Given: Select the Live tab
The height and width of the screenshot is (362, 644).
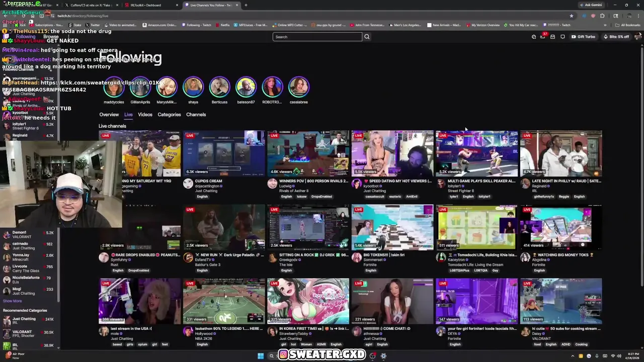Looking at the screenshot, I should coord(128,115).
